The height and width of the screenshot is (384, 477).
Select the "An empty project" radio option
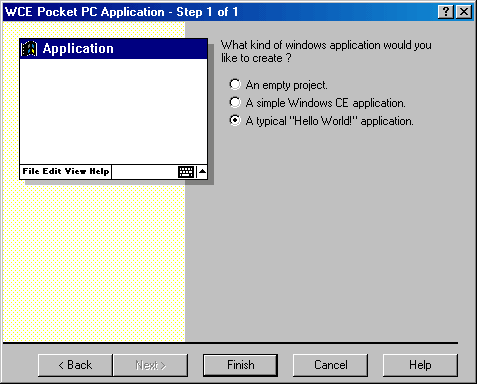point(235,84)
